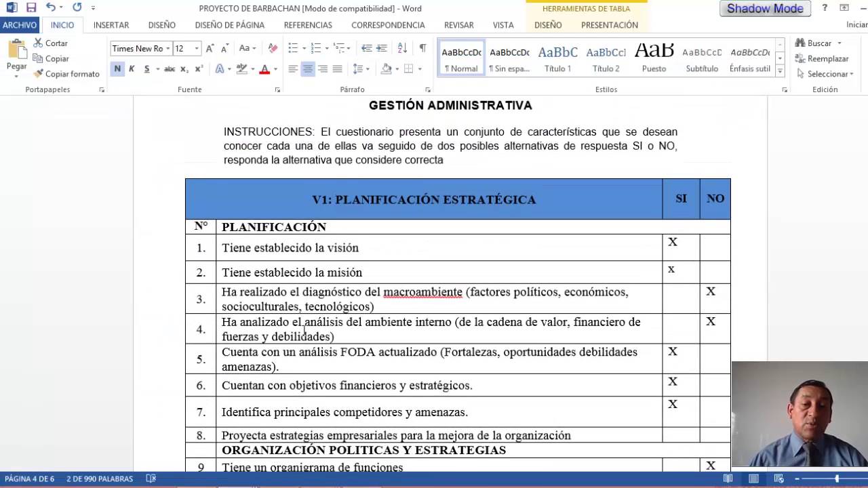The image size is (868, 488).
Task: Decrease paragraph indent
Action: click(367, 48)
